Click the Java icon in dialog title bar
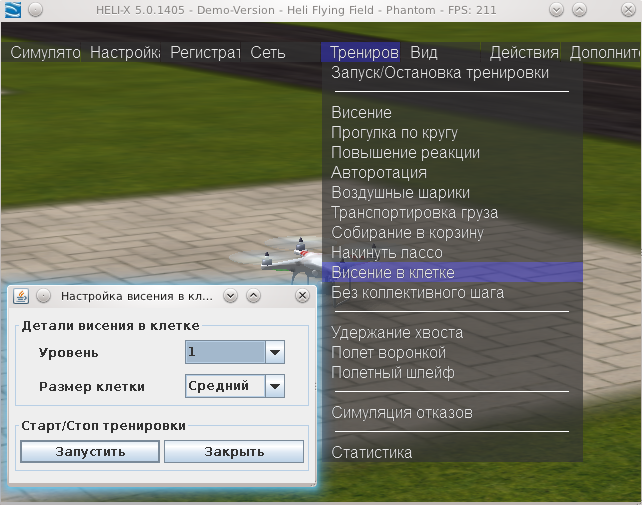The image size is (642, 505). pyautogui.click(x=20, y=296)
